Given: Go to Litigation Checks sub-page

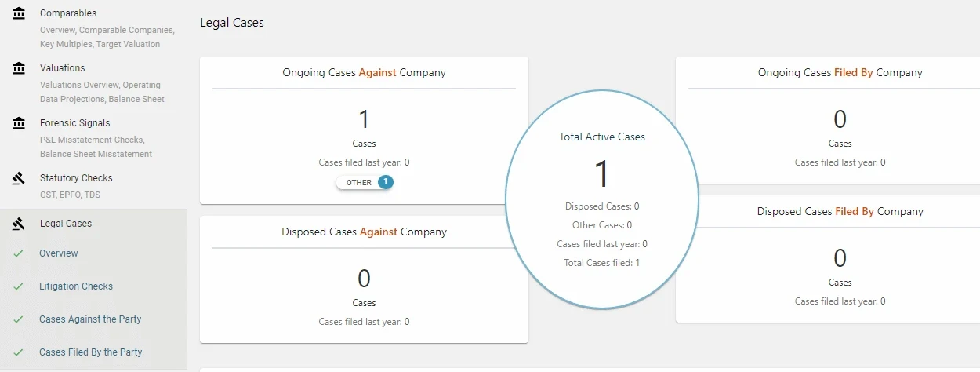Looking at the screenshot, I should point(76,286).
